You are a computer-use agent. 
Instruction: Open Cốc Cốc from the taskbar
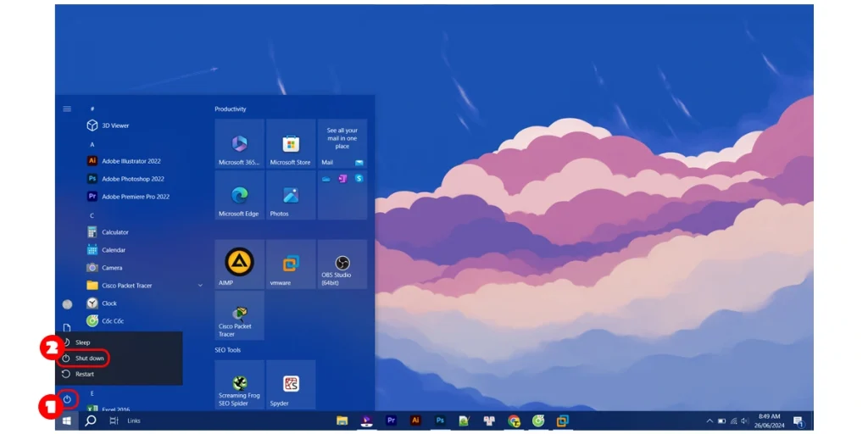pyautogui.click(x=538, y=420)
